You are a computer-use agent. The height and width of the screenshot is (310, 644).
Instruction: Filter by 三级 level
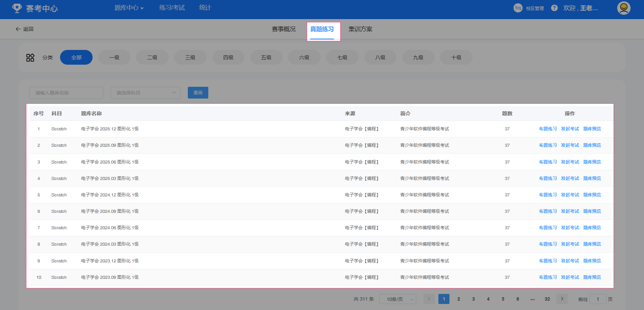tap(190, 58)
